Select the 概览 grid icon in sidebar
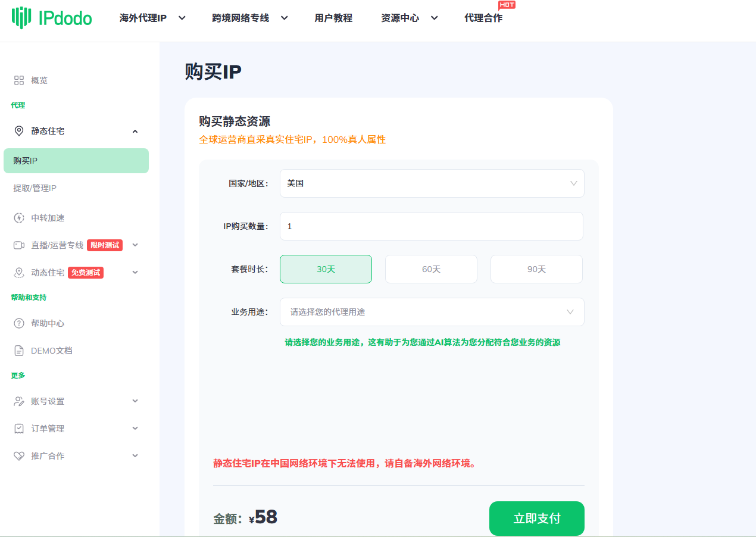 pyautogui.click(x=18, y=80)
